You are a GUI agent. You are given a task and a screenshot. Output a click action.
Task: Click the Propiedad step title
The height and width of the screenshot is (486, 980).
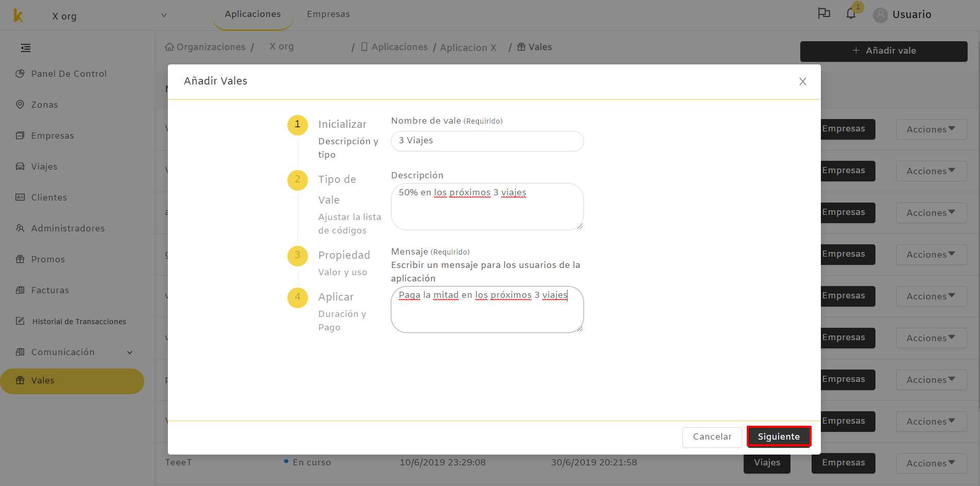point(344,256)
